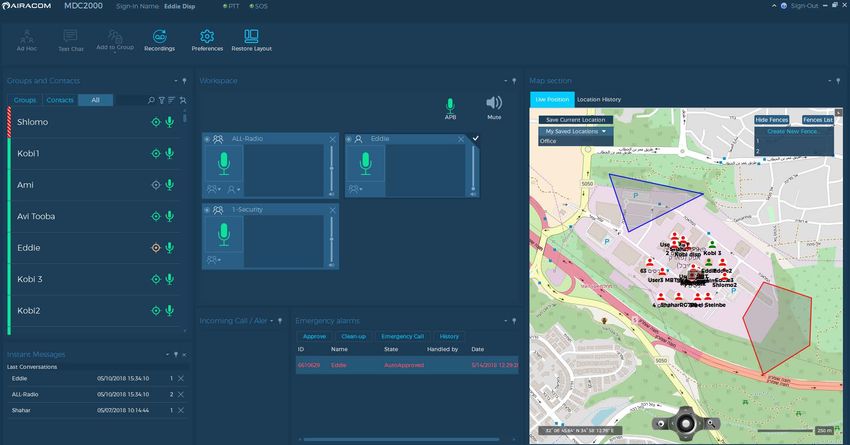Click Save Current Location button

coord(576,120)
